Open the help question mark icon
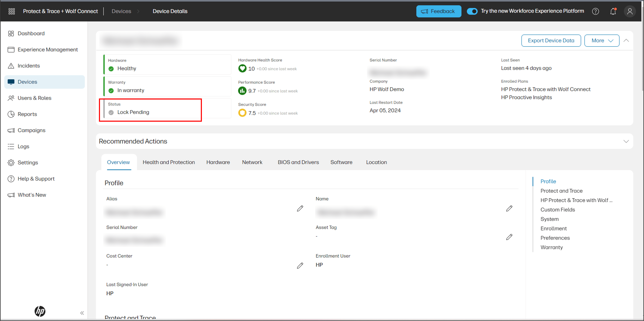 click(596, 11)
